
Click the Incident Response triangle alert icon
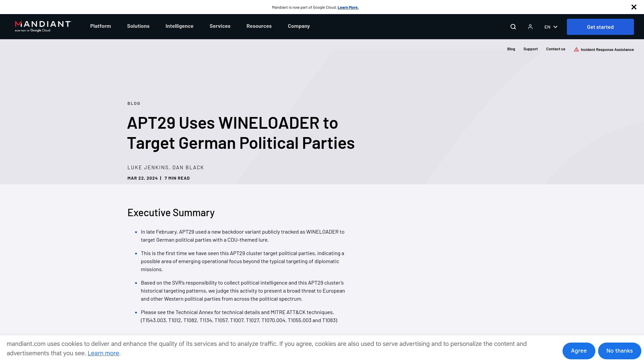point(576,49)
